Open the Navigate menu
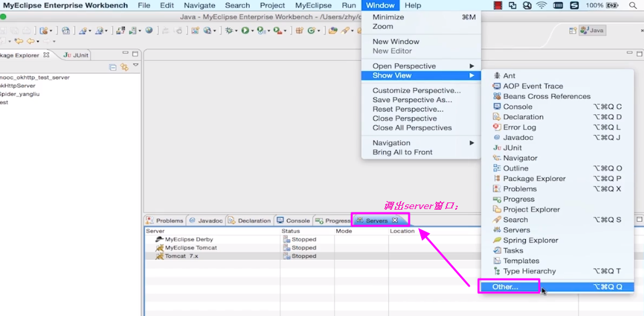 pos(200,5)
